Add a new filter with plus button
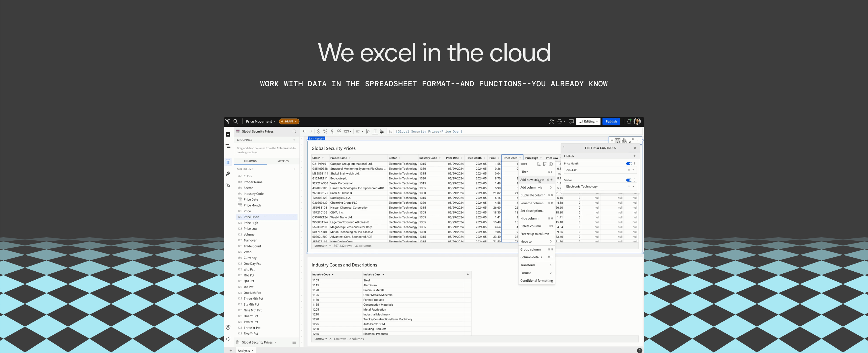This screenshot has height=353, width=868. [x=634, y=156]
